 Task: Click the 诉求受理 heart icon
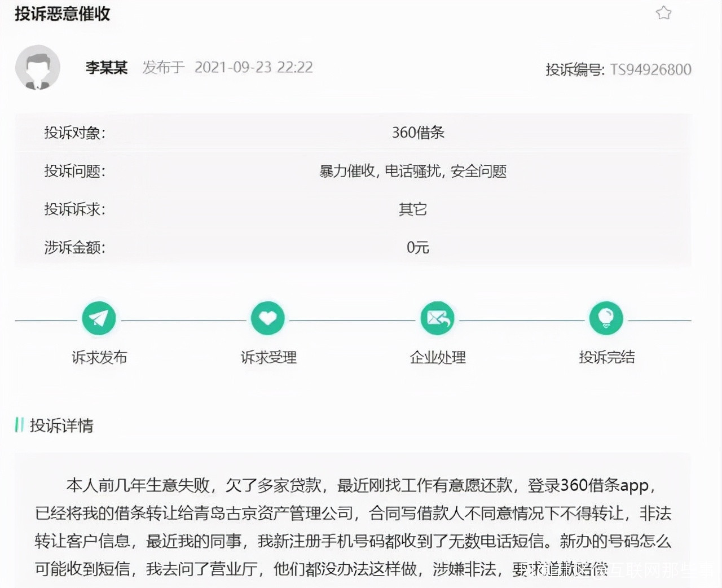(268, 318)
